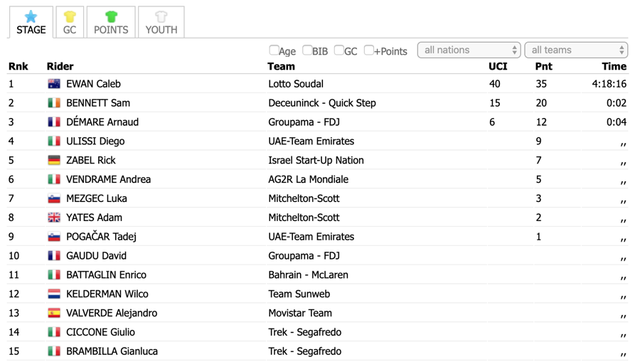
Task: Select winning time 4:18:16
Action: coord(609,84)
